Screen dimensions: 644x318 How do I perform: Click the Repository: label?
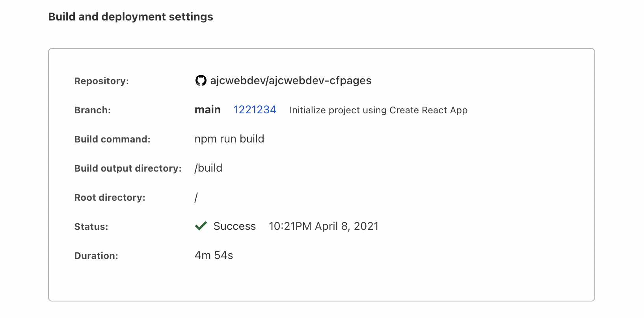pyautogui.click(x=102, y=81)
